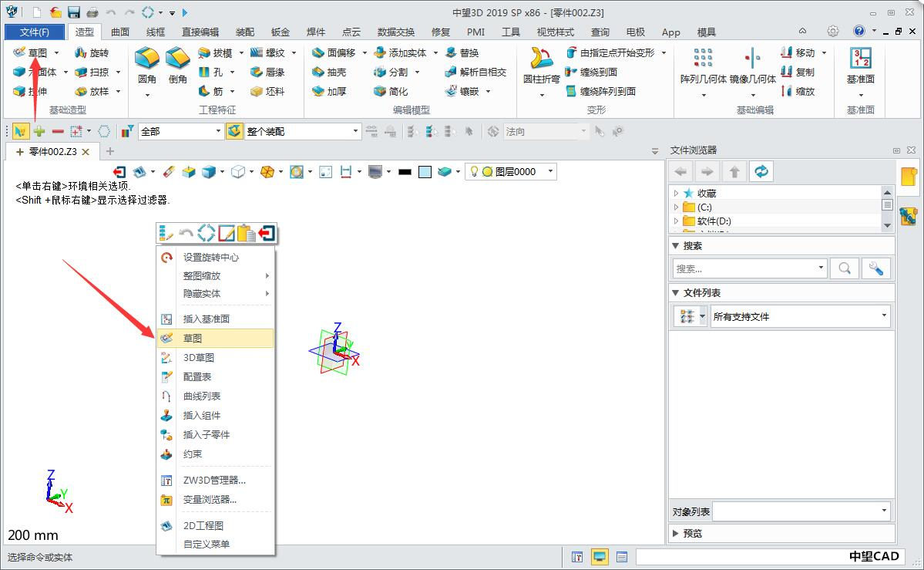Click the 圆角 fillet tool icon

click(x=147, y=59)
